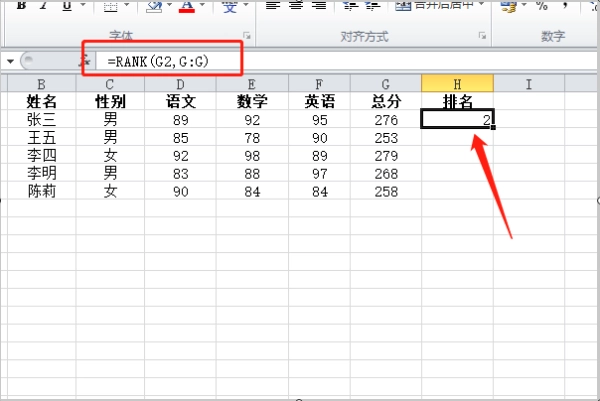Select the cell containing 王五

tap(41, 137)
